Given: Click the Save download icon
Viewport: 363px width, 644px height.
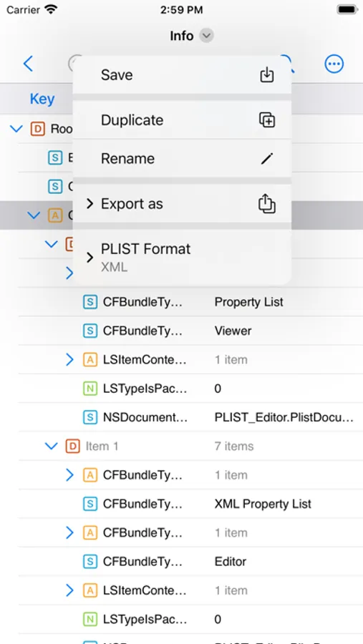Looking at the screenshot, I should pyautogui.click(x=267, y=74).
